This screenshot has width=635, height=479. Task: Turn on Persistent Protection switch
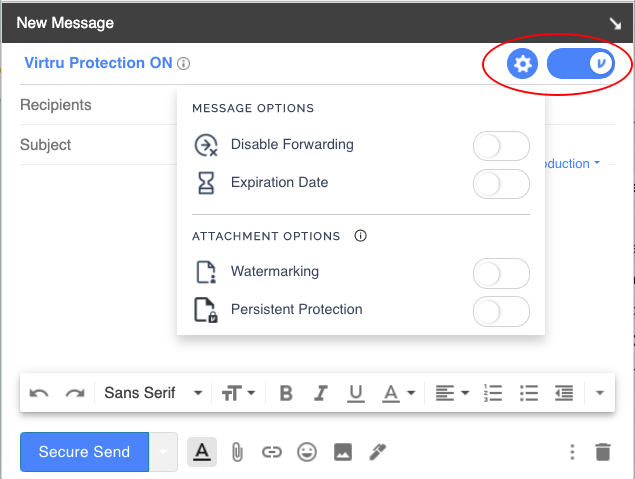(x=501, y=311)
